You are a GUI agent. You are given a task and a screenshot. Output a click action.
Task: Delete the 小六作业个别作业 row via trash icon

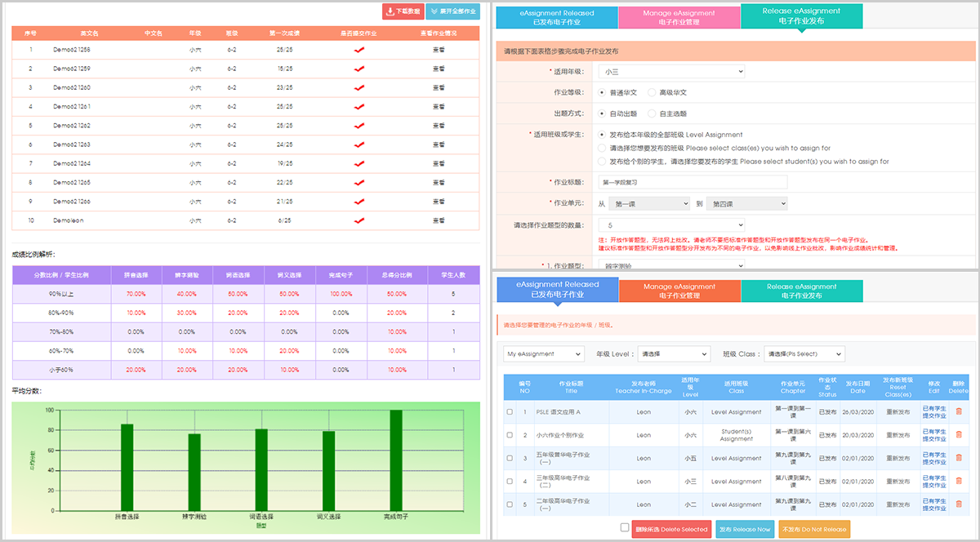(x=959, y=435)
